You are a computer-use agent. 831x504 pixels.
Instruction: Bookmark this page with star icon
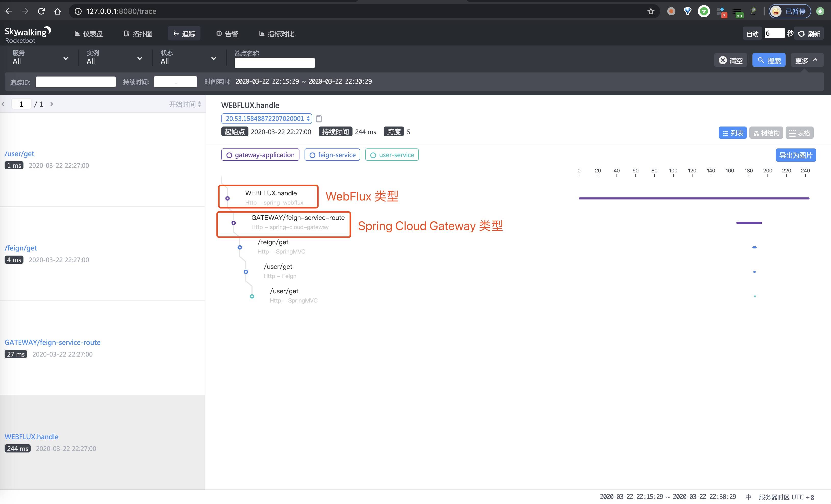point(651,11)
